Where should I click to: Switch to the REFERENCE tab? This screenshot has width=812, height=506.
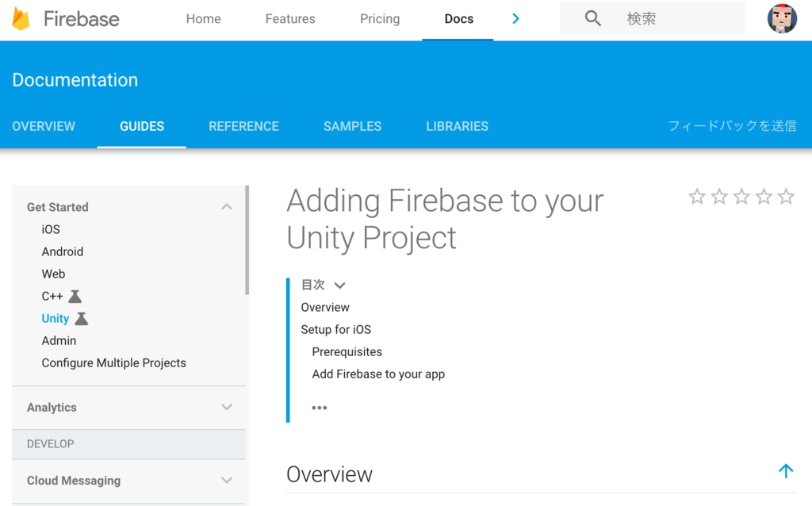coord(244,126)
